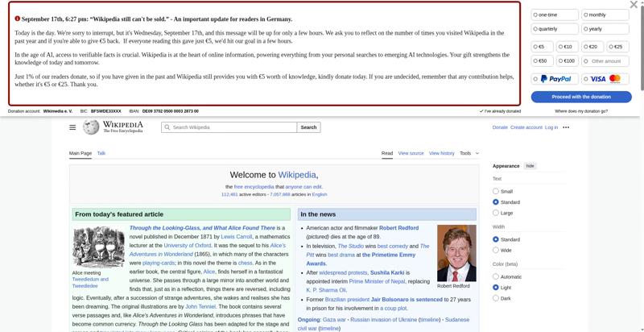644x332 pixels.
Task: Hide the Appearance panel
Action: point(530,166)
